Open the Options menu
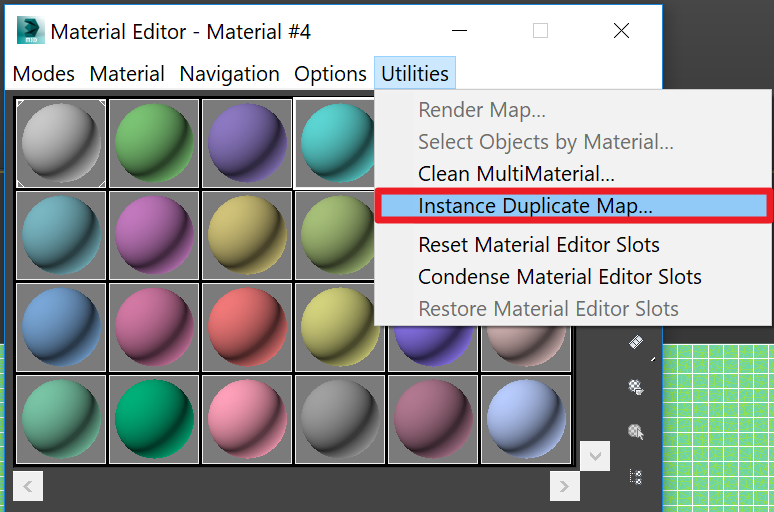Image resolution: width=774 pixels, height=512 pixels. [330, 74]
